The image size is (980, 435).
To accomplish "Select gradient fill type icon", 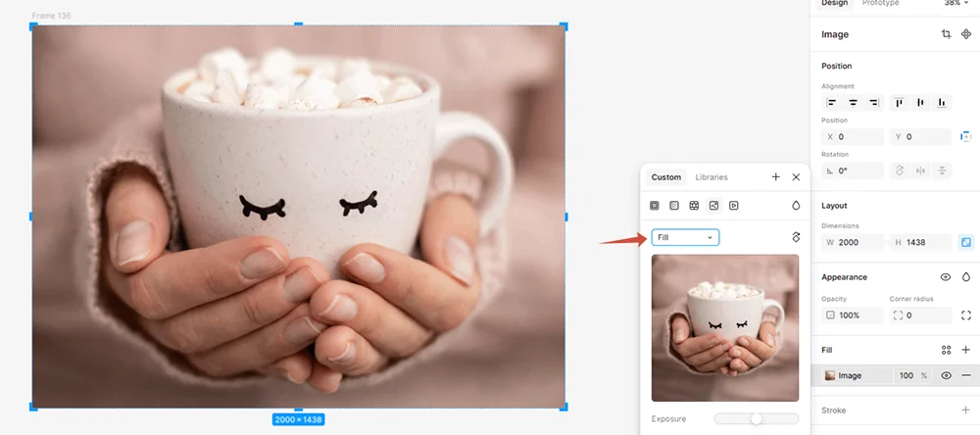I will pyautogui.click(x=674, y=205).
